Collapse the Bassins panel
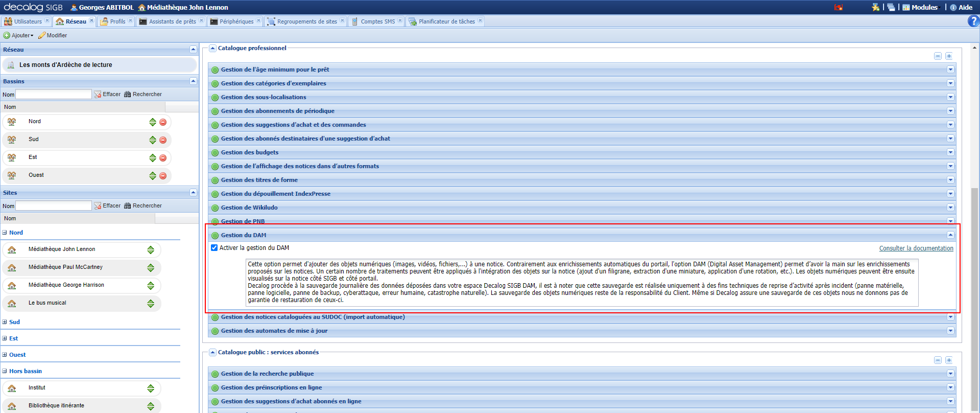Viewport: 980px width, 413px height. tap(193, 81)
